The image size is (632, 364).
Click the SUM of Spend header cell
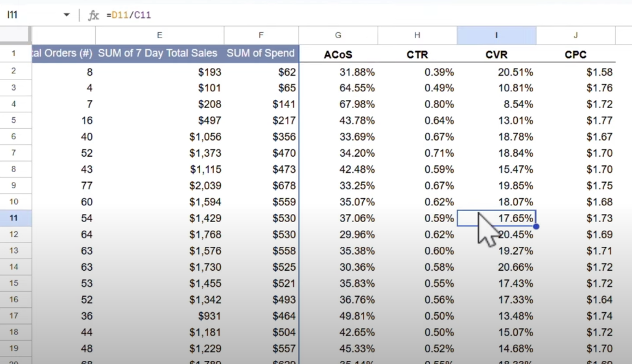(x=261, y=53)
